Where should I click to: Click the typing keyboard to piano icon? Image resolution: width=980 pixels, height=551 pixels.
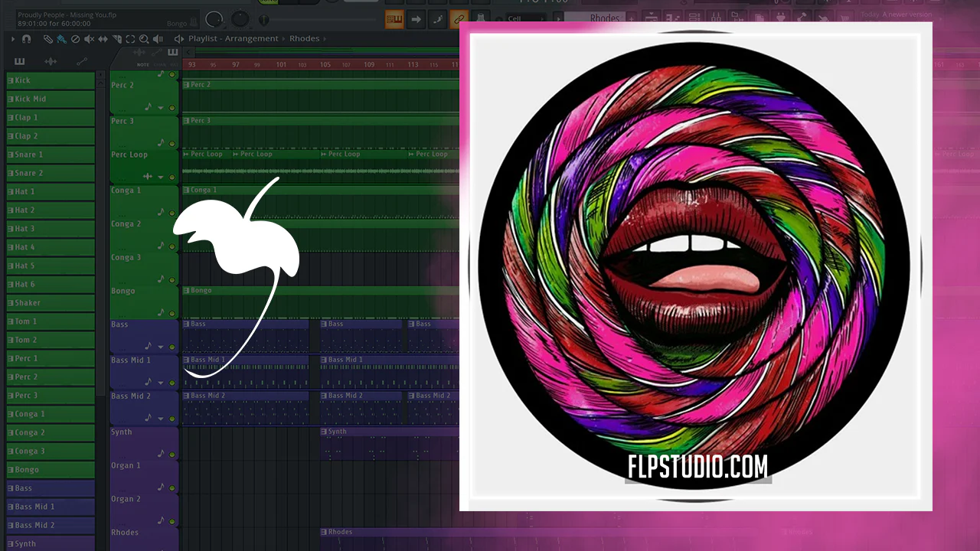(x=395, y=19)
